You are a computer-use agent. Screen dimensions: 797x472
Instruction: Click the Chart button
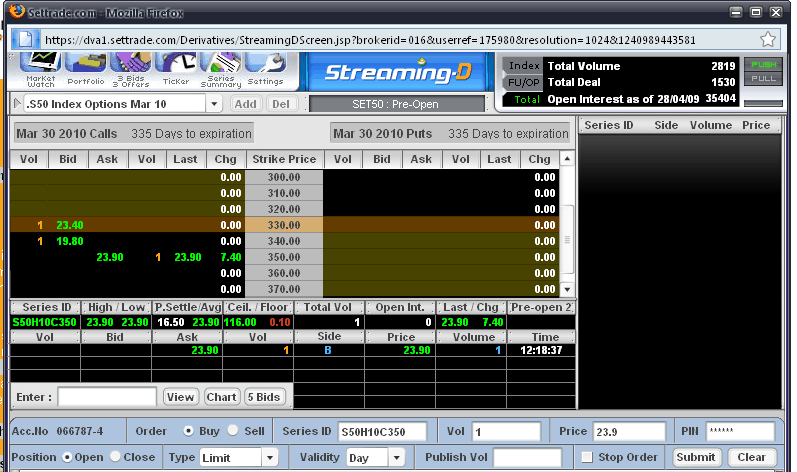tap(221, 397)
